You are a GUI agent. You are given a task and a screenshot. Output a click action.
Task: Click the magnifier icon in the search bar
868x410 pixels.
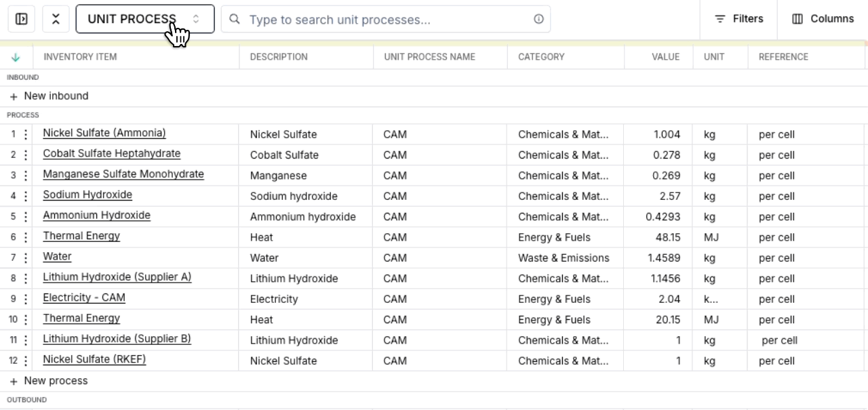[235, 19]
